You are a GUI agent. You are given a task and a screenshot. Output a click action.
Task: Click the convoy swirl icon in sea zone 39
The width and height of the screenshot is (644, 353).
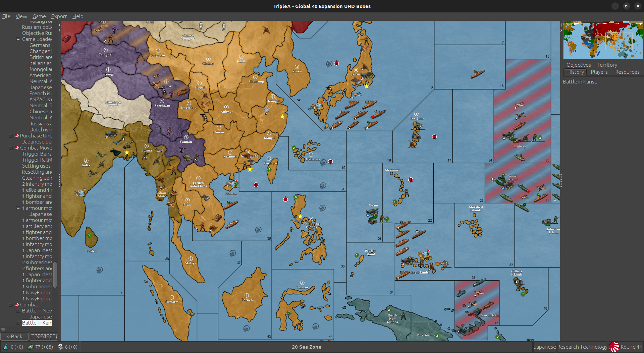pos(99,270)
